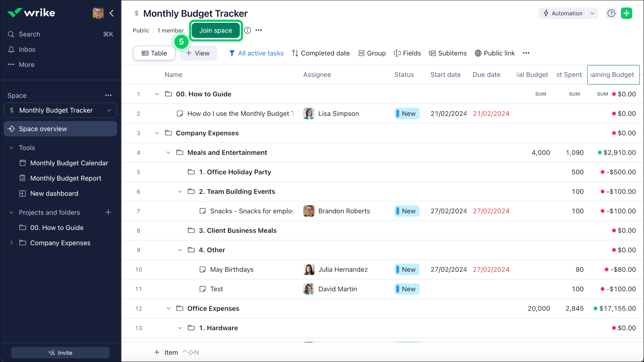Open Subitems options

448,53
